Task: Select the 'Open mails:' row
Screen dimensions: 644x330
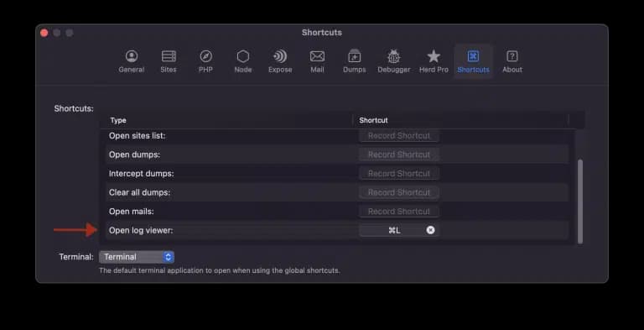Action: pyautogui.click(x=337, y=212)
